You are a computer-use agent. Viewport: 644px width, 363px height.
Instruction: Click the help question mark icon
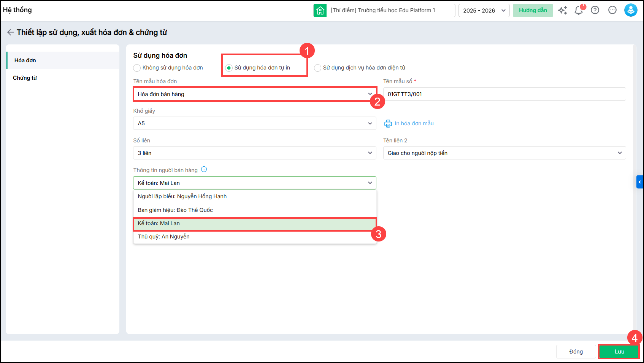595,10
